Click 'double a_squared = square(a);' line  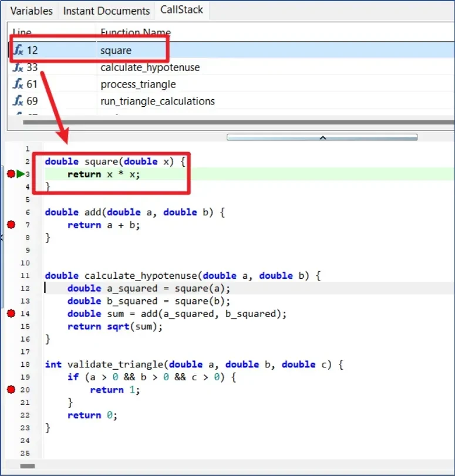[149, 288]
